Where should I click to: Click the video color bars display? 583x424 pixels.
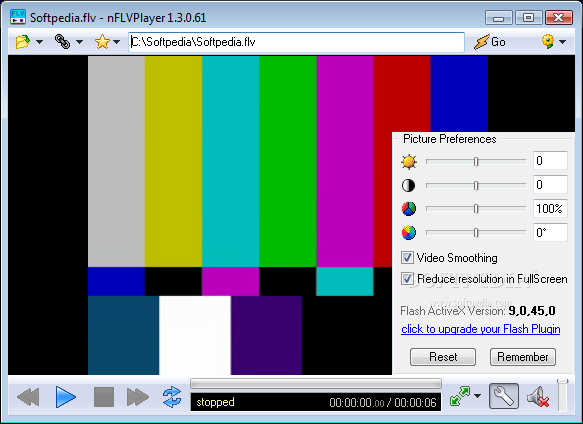[240, 215]
